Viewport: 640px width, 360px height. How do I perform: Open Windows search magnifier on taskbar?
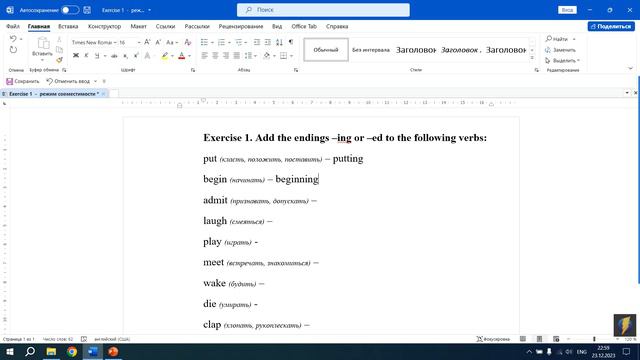click(30, 351)
